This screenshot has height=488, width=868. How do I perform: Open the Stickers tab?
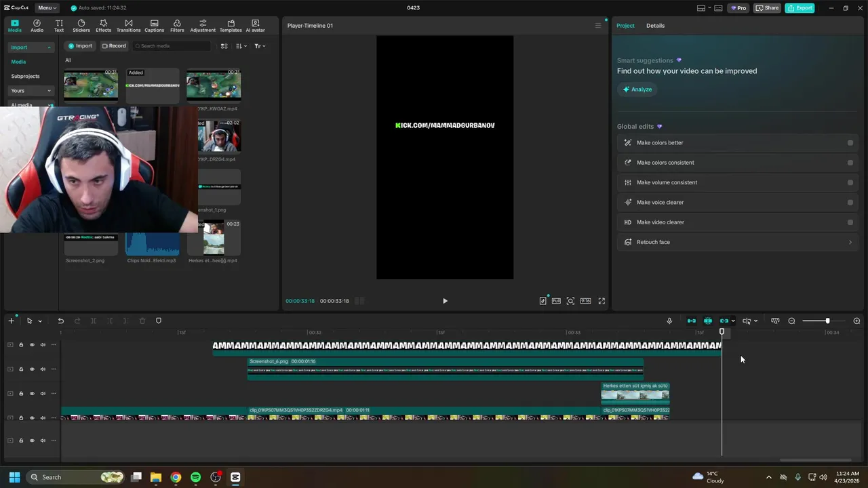(81, 26)
